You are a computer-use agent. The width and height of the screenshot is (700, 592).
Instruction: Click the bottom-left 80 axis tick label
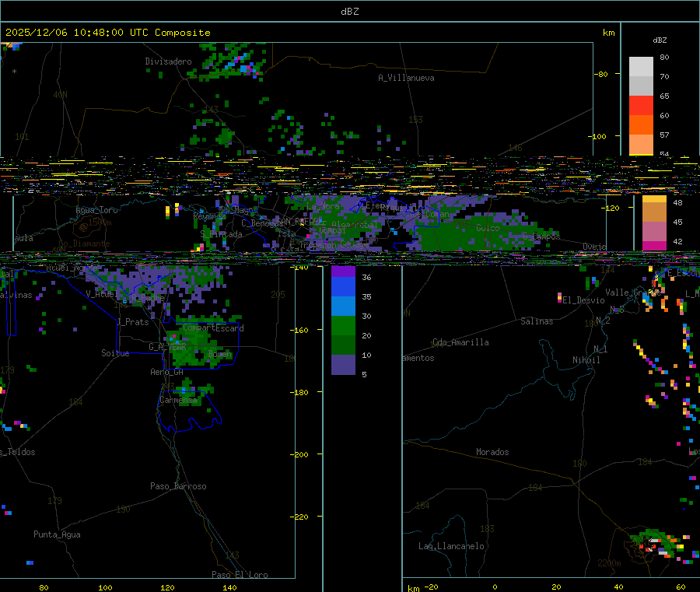[44, 587]
